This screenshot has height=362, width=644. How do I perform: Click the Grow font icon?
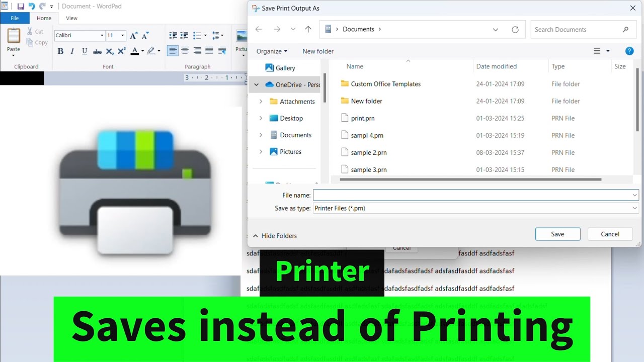click(x=133, y=36)
